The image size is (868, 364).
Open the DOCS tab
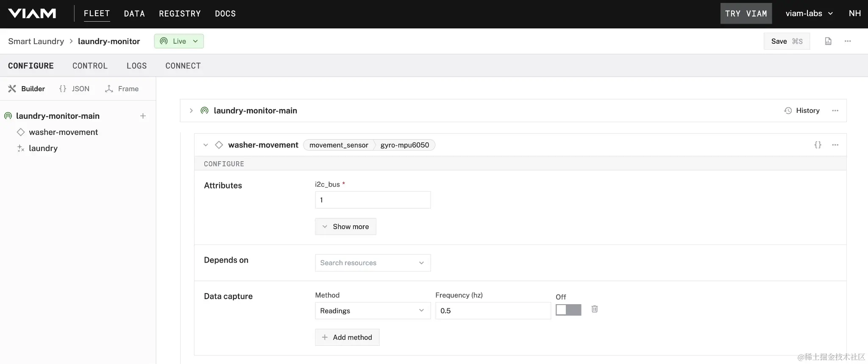(225, 14)
